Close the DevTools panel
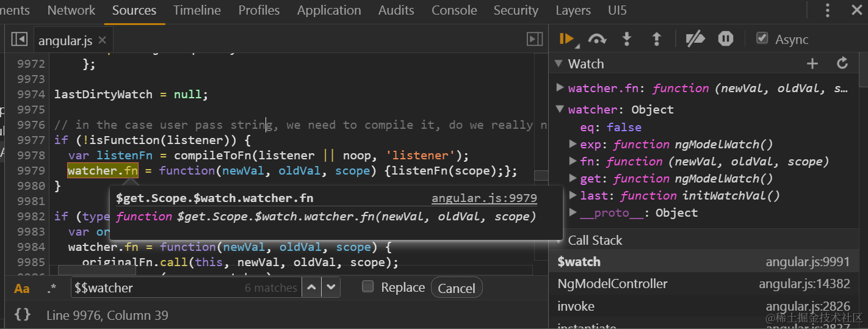The image size is (868, 329). [857, 10]
